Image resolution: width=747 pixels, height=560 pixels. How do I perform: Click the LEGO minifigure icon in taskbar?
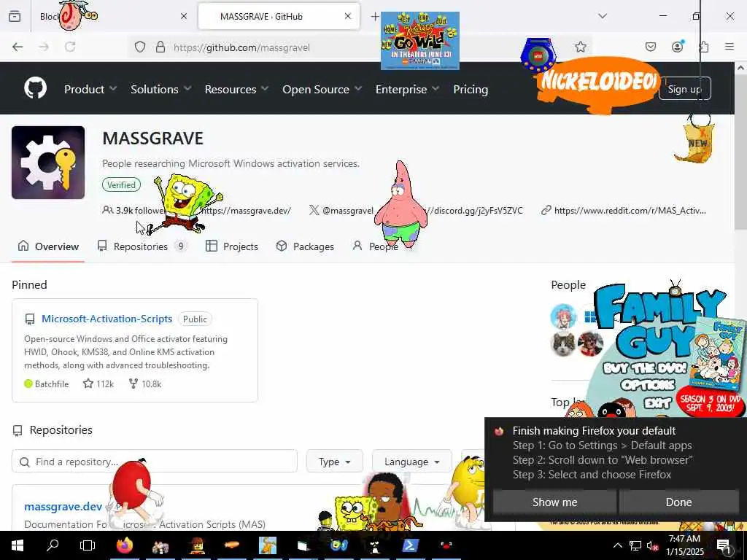pyautogui.click(x=196, y=545)
